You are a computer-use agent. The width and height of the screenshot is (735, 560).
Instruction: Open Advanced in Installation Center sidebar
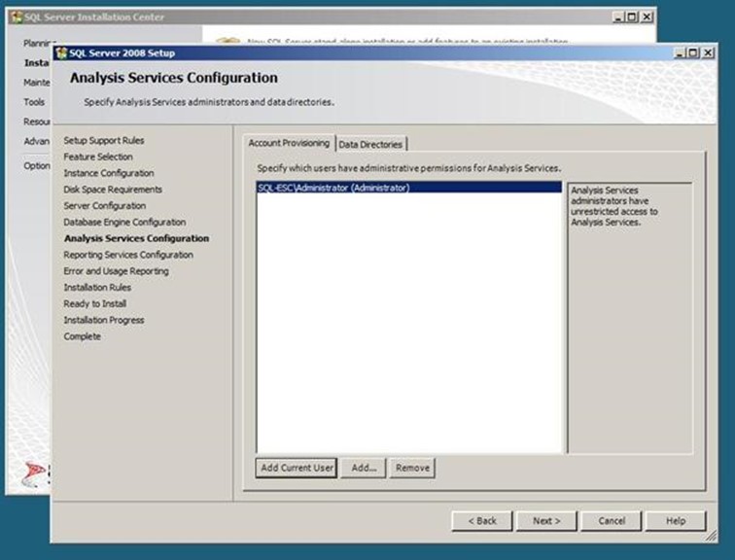coord(37,142)
